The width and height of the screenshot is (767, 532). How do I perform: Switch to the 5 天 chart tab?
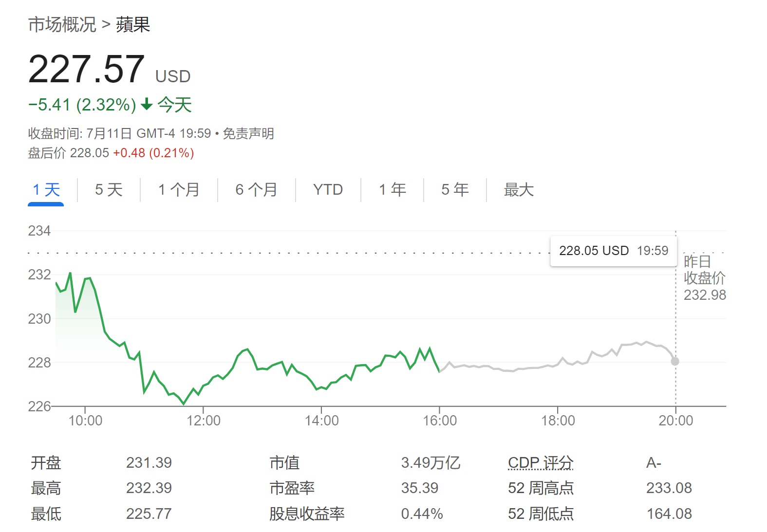coord(109,190)
